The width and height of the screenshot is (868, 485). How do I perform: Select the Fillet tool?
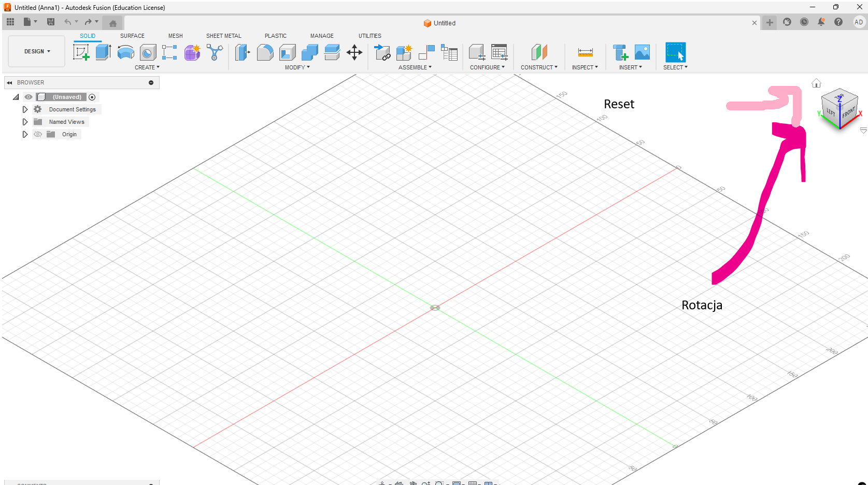(265, 52)
